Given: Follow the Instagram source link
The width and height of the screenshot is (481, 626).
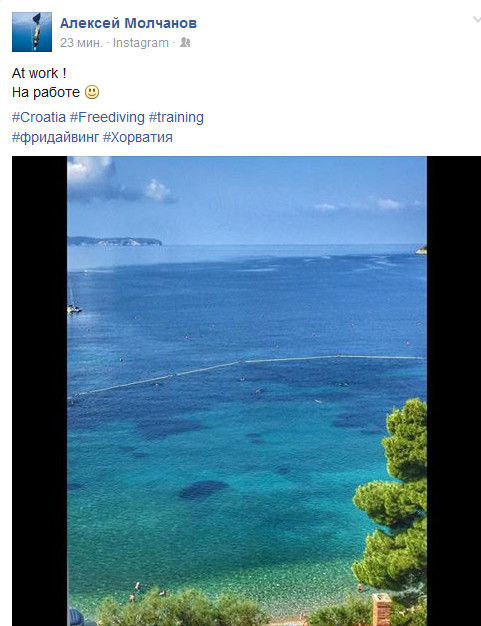Looking at the screenshot, I should tap(141, 43).
